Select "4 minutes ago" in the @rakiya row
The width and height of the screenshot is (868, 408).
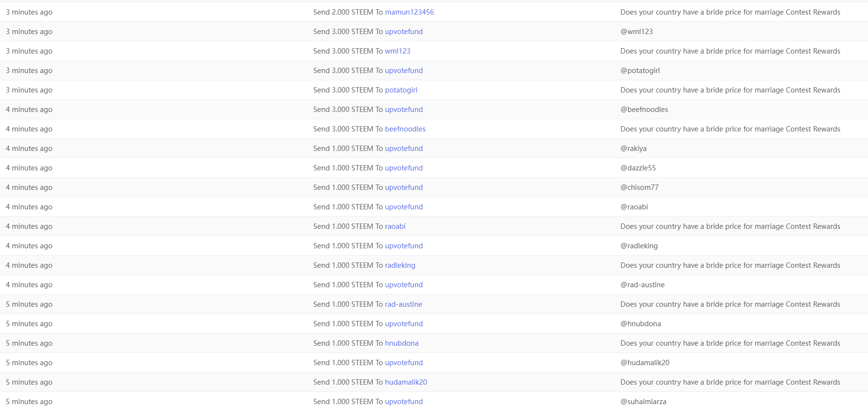(29, 148)
